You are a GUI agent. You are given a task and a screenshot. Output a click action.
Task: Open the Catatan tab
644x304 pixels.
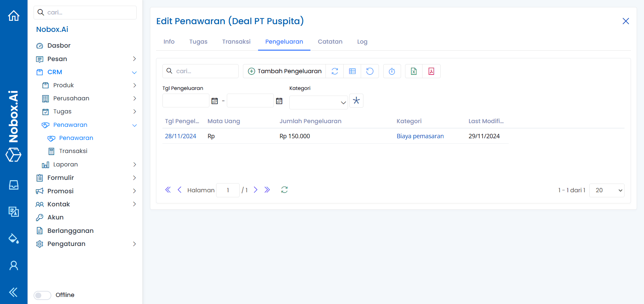click(x=330, y=42)
